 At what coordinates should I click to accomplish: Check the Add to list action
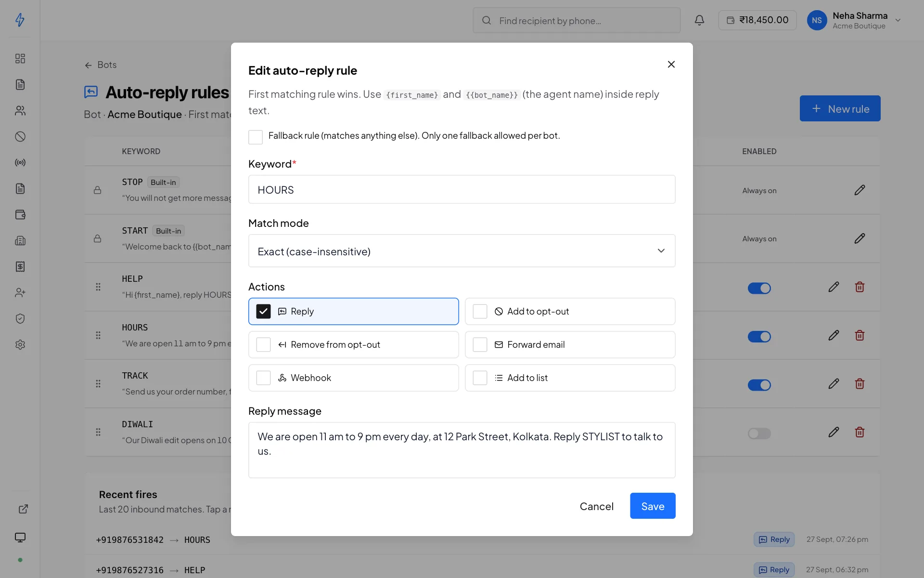(480, 378)
